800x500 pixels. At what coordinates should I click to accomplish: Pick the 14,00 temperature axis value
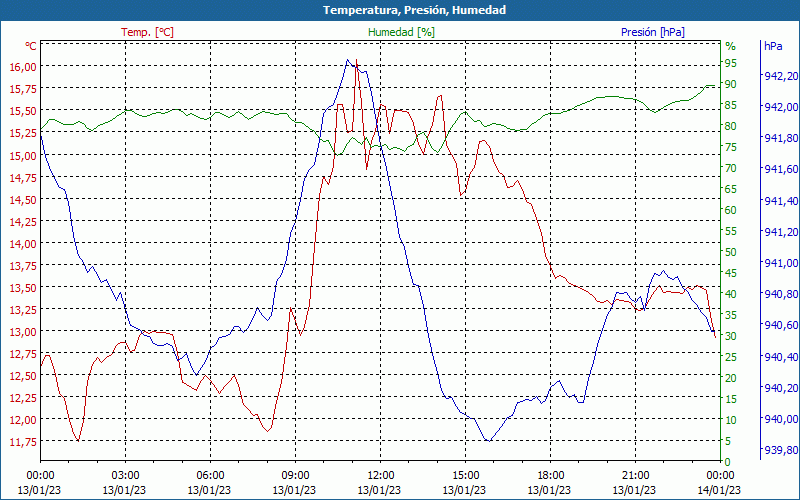(23, 244)
